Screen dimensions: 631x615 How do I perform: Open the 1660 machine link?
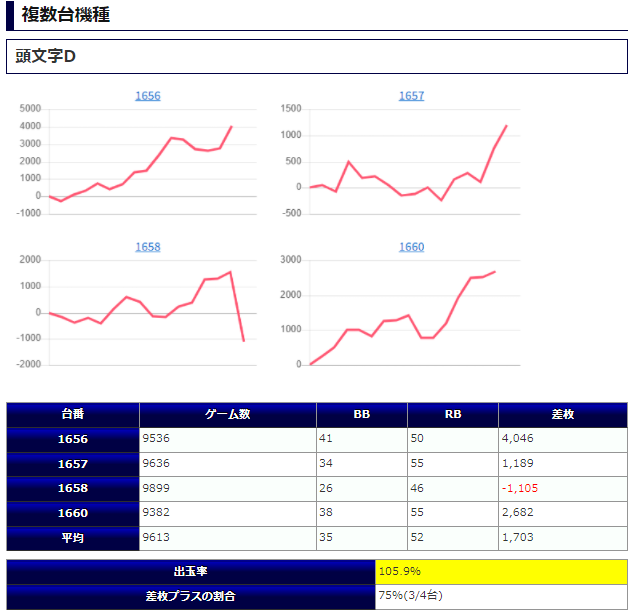tap(411, 247)
